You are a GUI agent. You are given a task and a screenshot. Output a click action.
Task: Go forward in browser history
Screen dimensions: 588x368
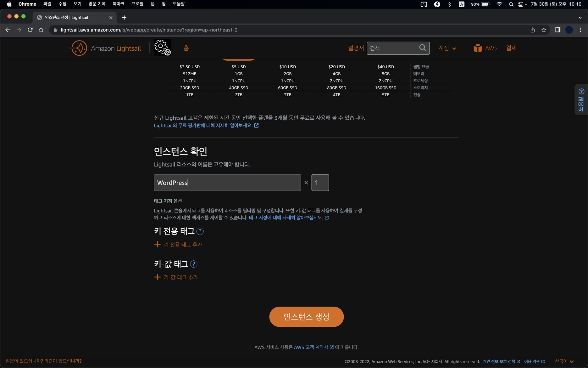(x=19, y=30)
